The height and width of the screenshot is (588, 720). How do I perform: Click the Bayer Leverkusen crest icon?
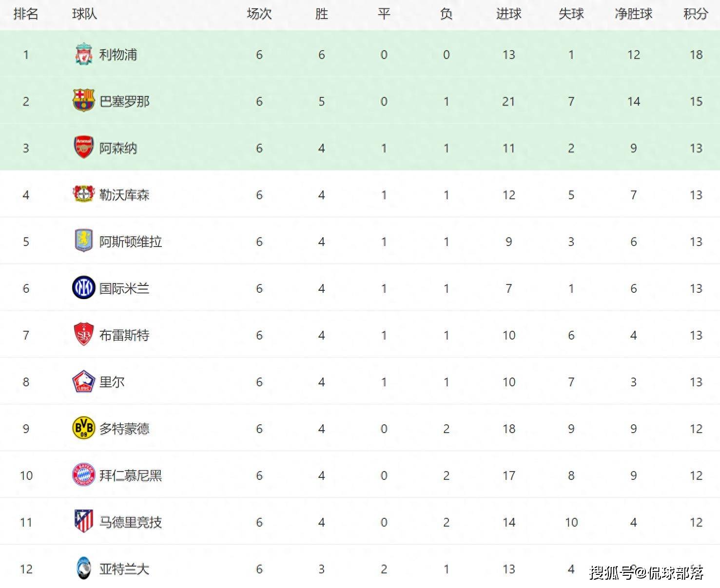pyautogui.click(x=83, y=194)
